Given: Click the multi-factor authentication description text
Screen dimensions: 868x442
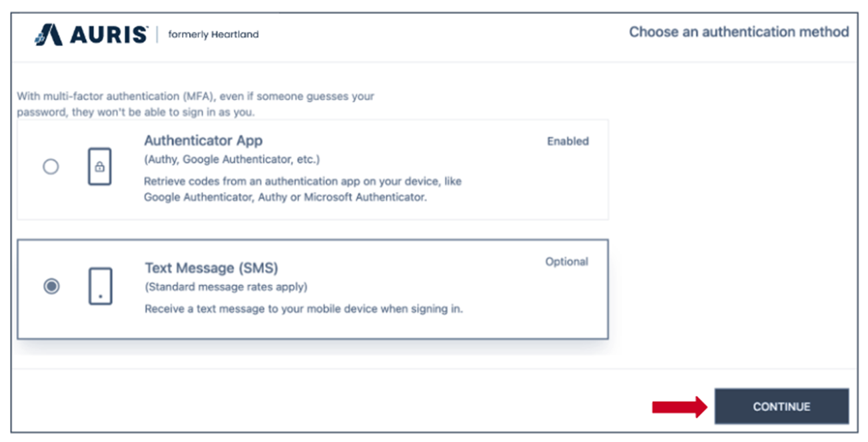Looking at the screenshot, I should tap(195, 105).
